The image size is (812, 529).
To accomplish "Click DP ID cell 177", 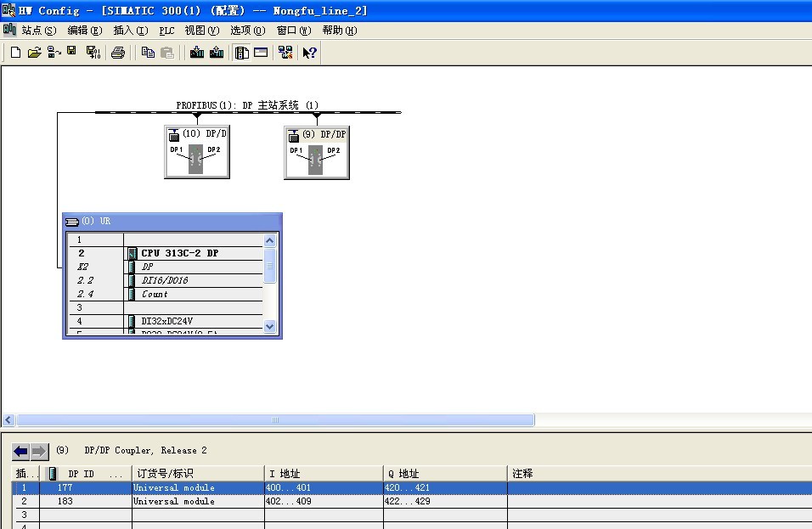I will point(86,487).
